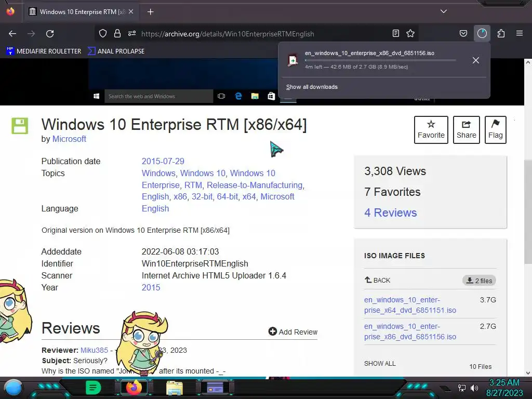Click the green software floppy icon
Image resolution: width=532 pixels, height=399 pixels.
(x=20, y=126)
